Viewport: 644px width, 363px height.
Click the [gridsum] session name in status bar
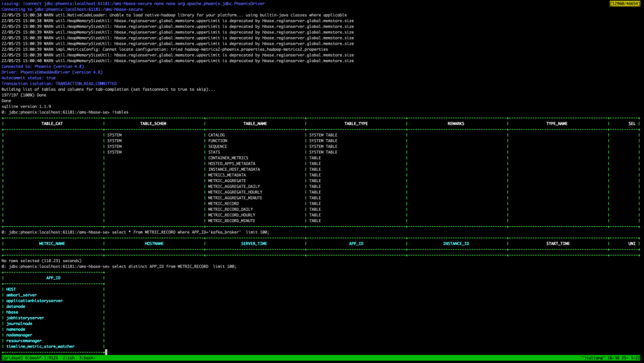[x=12, y=358]
